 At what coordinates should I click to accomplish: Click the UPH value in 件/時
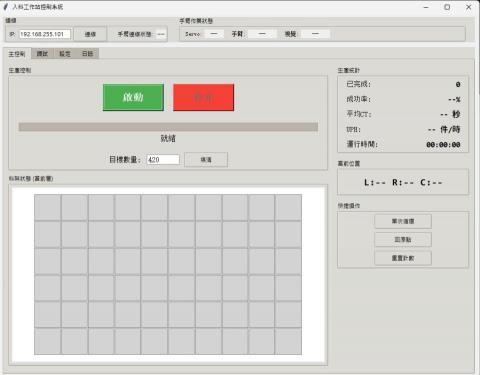point(444,129)
